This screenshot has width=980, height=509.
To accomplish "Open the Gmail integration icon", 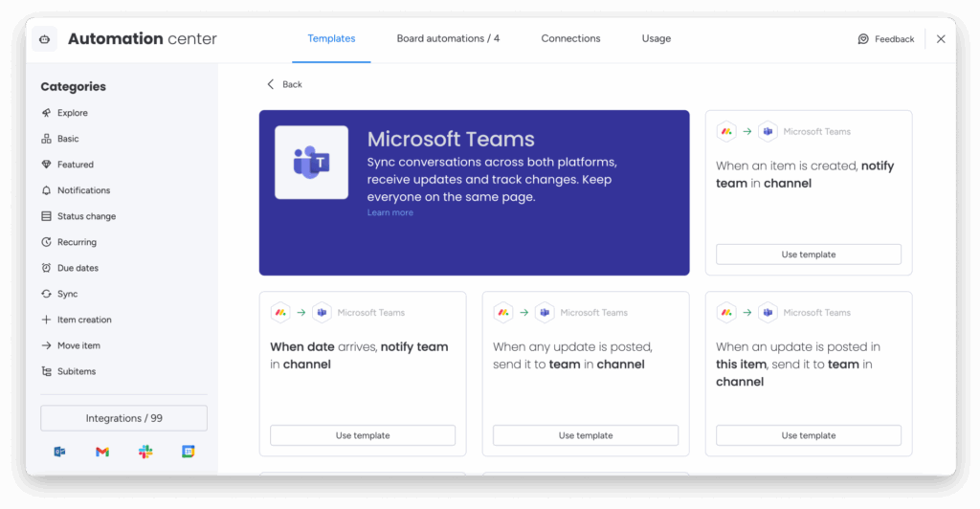I will pyautogui.click(x=102, y=452).
